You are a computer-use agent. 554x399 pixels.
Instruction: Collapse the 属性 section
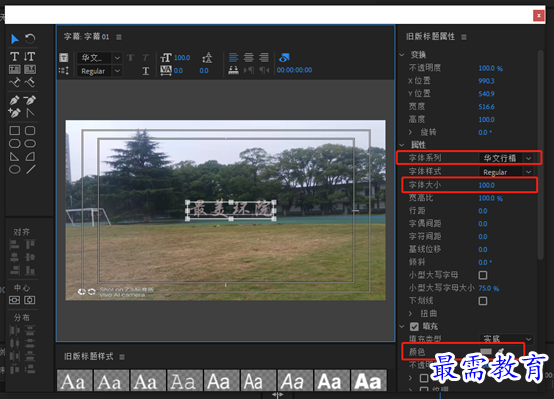click(x=402, y=145)
